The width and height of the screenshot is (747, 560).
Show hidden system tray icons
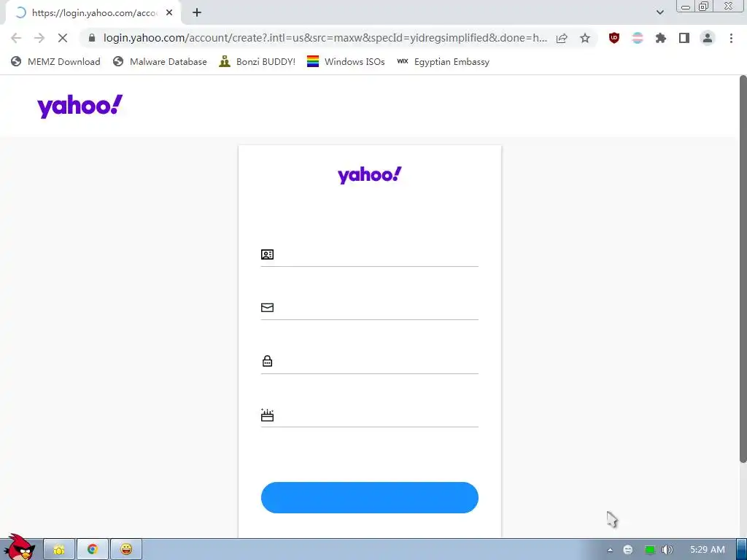coord(610,550)
